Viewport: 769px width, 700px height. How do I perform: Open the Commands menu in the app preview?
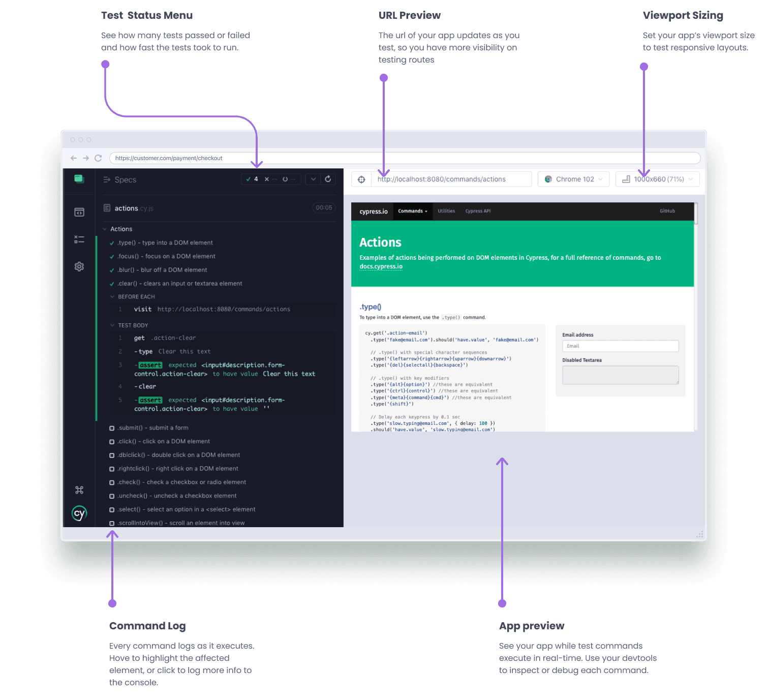(x=412, y=211)
